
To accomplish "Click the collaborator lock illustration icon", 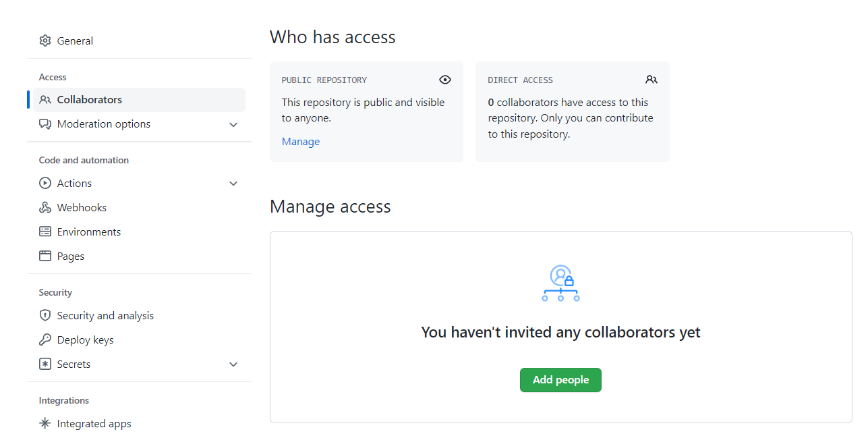I will (x=561, y=283).
